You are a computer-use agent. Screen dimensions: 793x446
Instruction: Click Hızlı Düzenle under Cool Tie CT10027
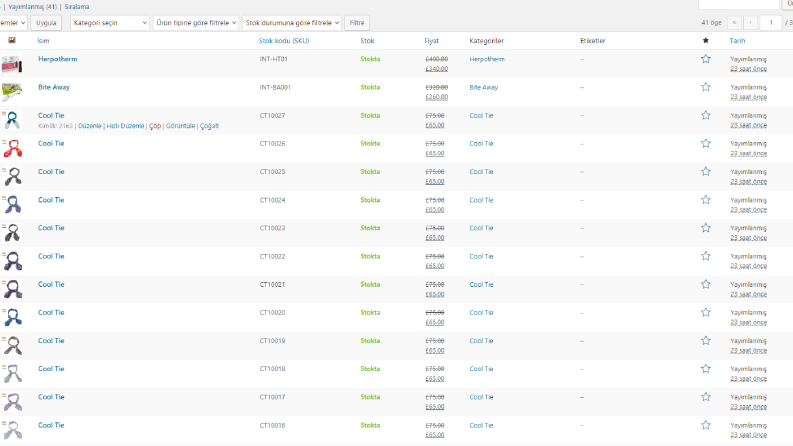pyautogui.click(x=125, y=126)
